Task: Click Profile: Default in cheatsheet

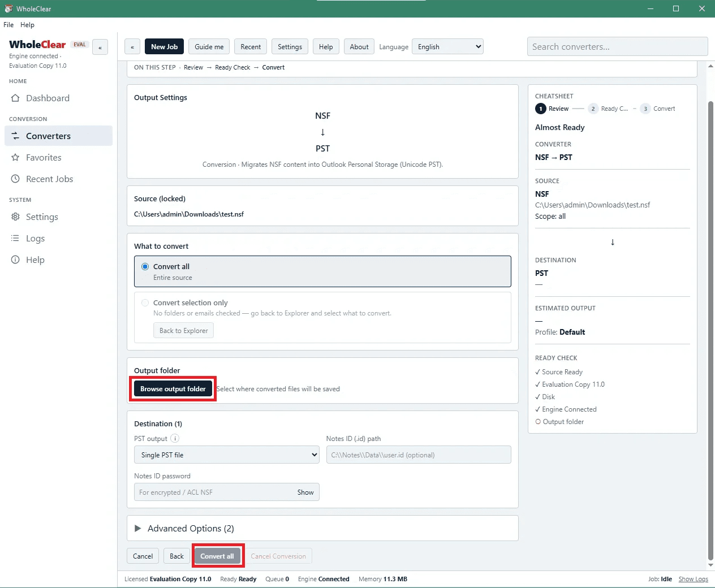Action: click(x=560, y=332)
